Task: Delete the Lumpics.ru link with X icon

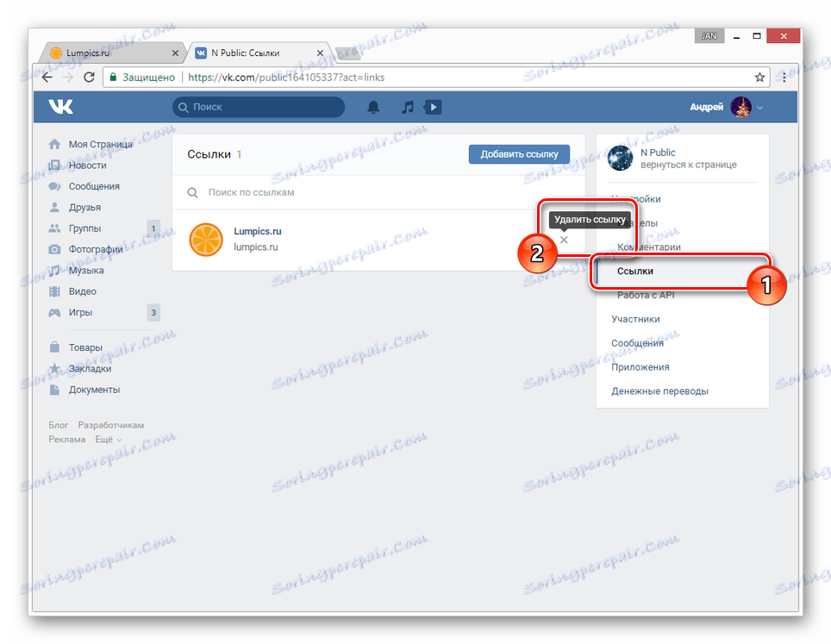Action: (564, 240)
